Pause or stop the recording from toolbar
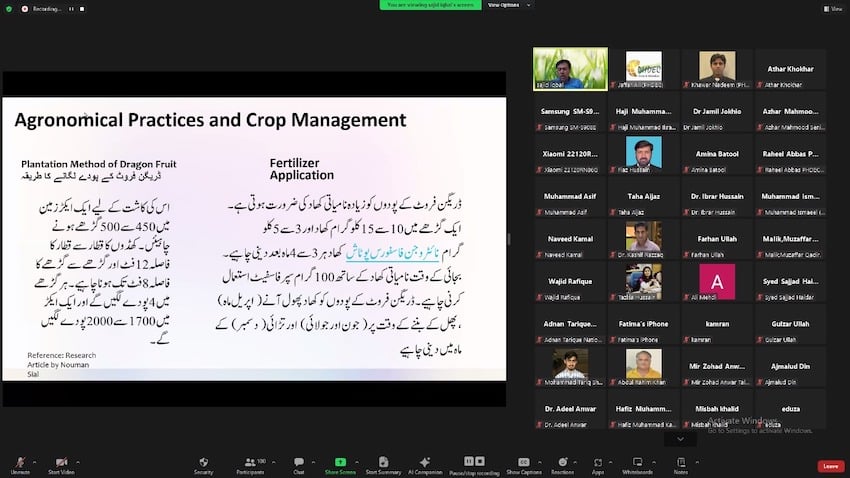This screenshot has height=478, width=850. click(x=474, y=464)
